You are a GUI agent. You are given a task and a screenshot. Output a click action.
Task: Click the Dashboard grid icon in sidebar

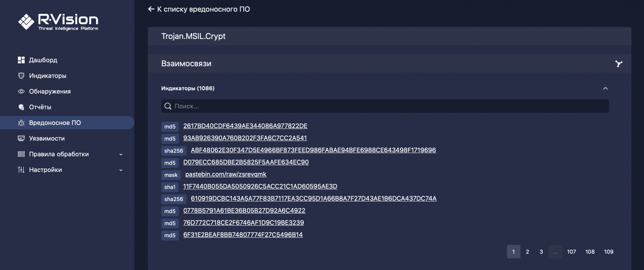(x=21, y=60)
